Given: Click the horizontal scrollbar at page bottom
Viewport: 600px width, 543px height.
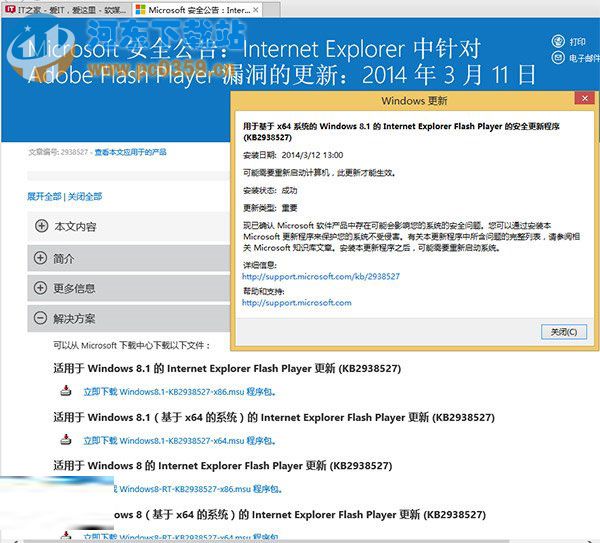Looking at the screenshot, I should (267, 541).
